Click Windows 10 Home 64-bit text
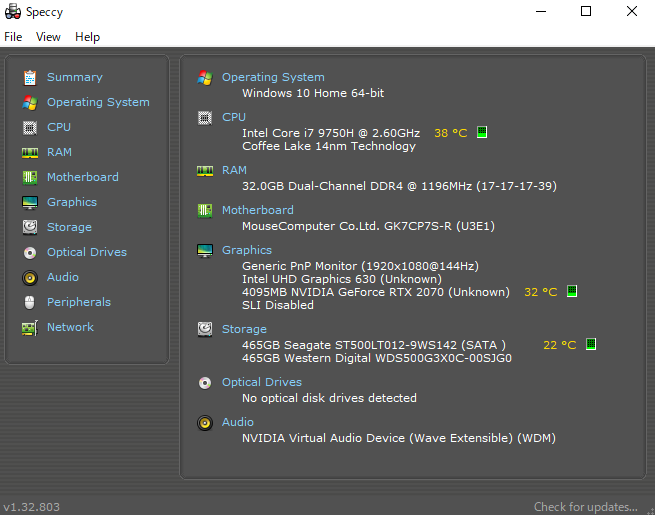The width and height of the screenshot is (655, 515). pos(313,93)
